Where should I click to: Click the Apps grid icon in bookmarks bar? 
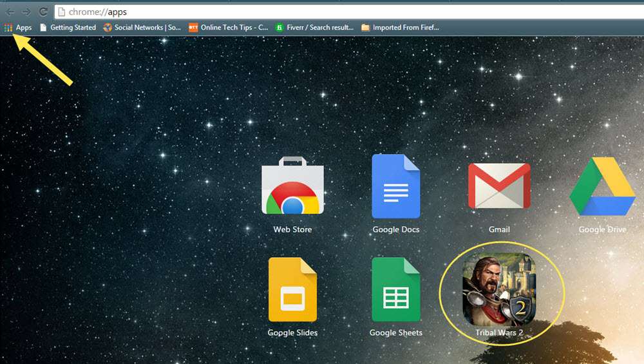pyautogui.click(x=8, y=28)
